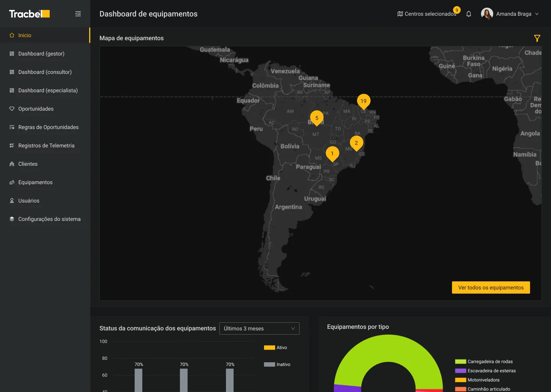Image resolution: width=551 pixels, height=392 pixels.
Task: Select the map marker showing 5
Action: click(317, 118)
